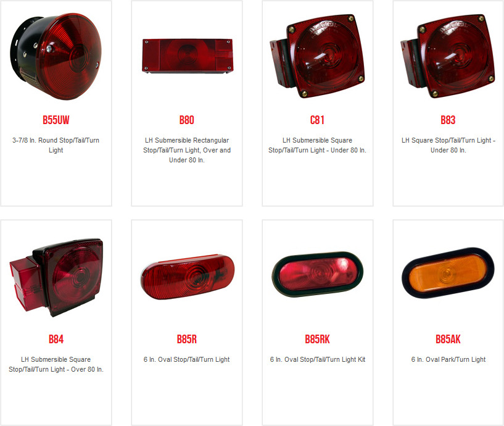Click the B80 rectangular light image
This screenshot has height=426, width=504.
coord(187,56)
